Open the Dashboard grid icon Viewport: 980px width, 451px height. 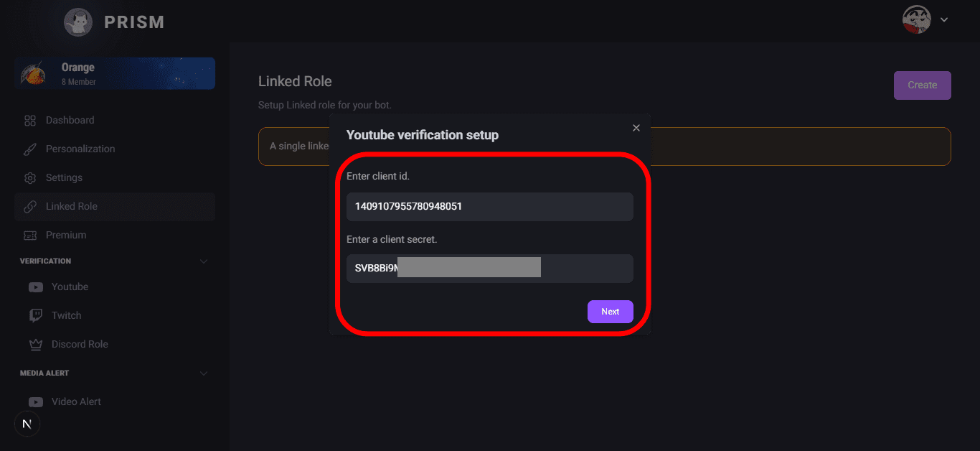click(x=30, y=120)
